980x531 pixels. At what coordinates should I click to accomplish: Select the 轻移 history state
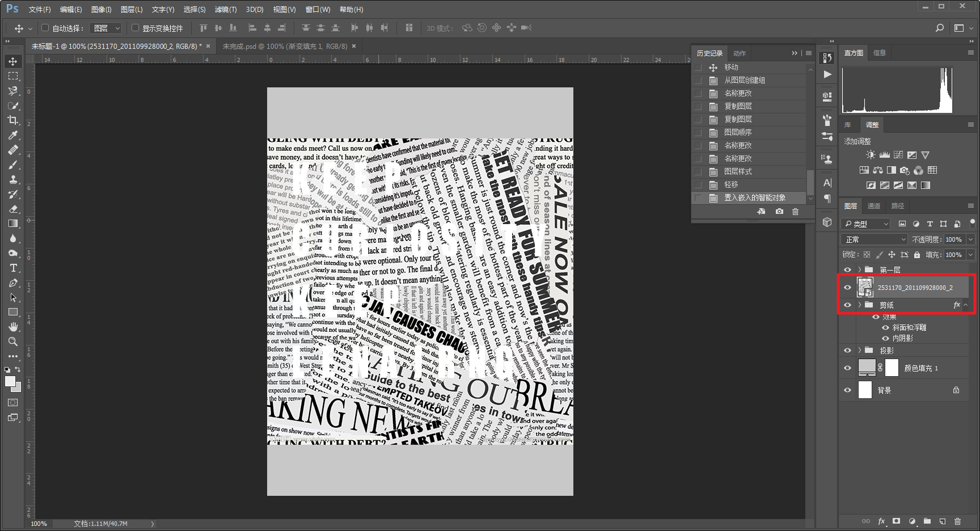[x=750, y=185]
